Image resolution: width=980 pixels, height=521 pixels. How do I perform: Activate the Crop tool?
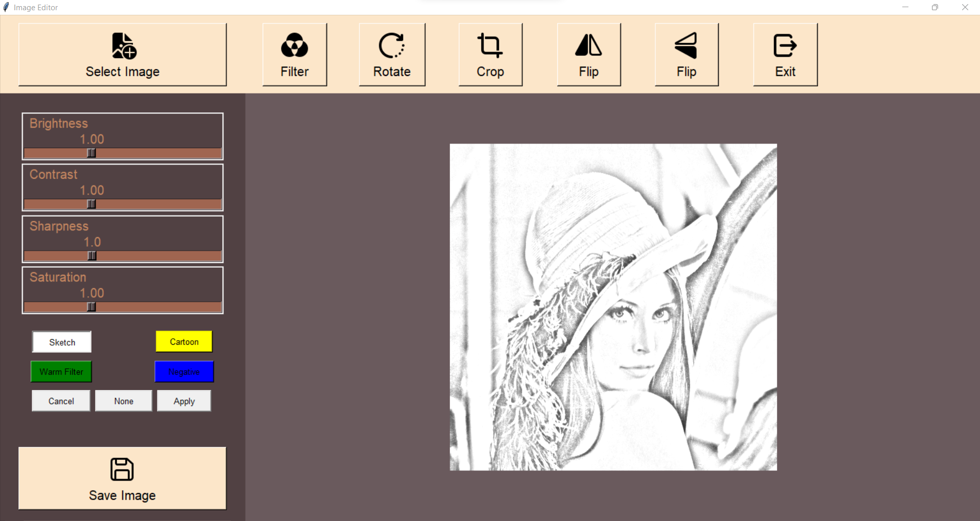pos(490,54)
